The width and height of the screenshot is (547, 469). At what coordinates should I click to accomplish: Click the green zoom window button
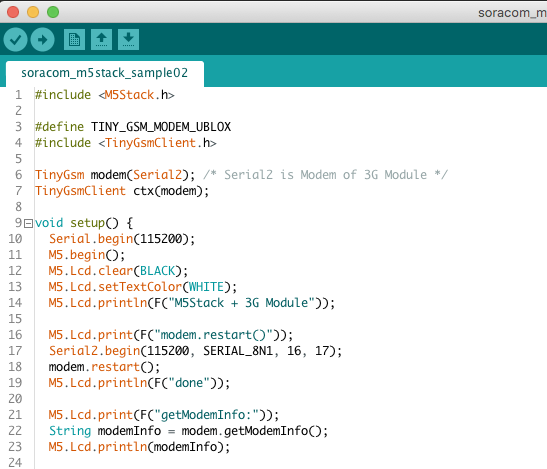(x=53, y=12)
